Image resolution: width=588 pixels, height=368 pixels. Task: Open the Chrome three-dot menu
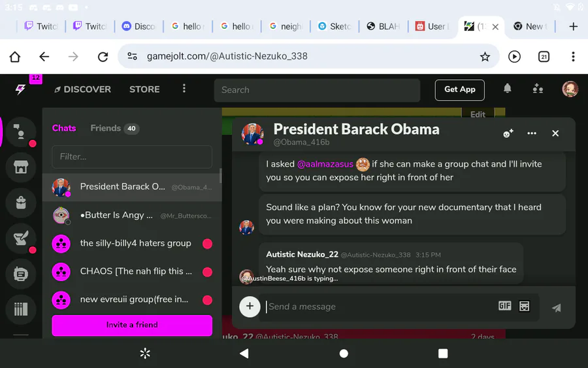[x=573, y=57]
